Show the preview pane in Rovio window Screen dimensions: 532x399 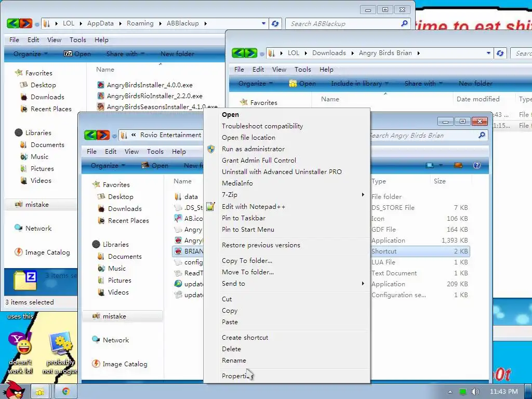click(x=458, y=165)
